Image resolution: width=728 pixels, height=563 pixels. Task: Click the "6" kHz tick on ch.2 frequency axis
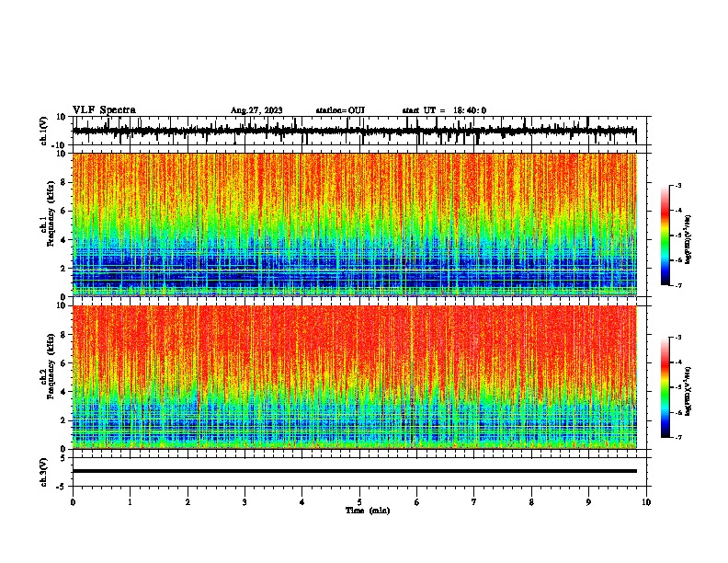coord(63,363)
